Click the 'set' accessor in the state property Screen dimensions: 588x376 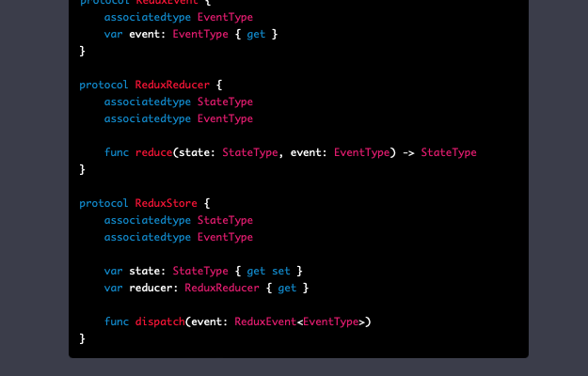coord(281,271)
